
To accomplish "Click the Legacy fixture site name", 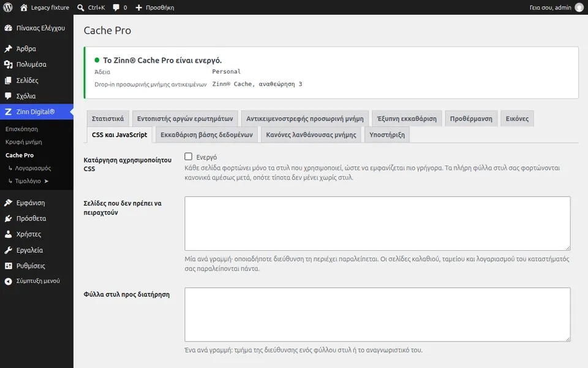I will [50, 7].
